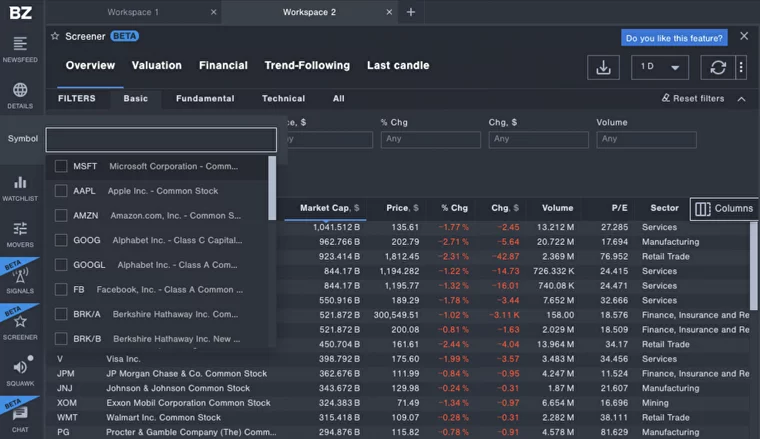760x439 pixels.
Task: Select the Fundamental filters tab
Action: pyautogui.click(x=205, y=99)
